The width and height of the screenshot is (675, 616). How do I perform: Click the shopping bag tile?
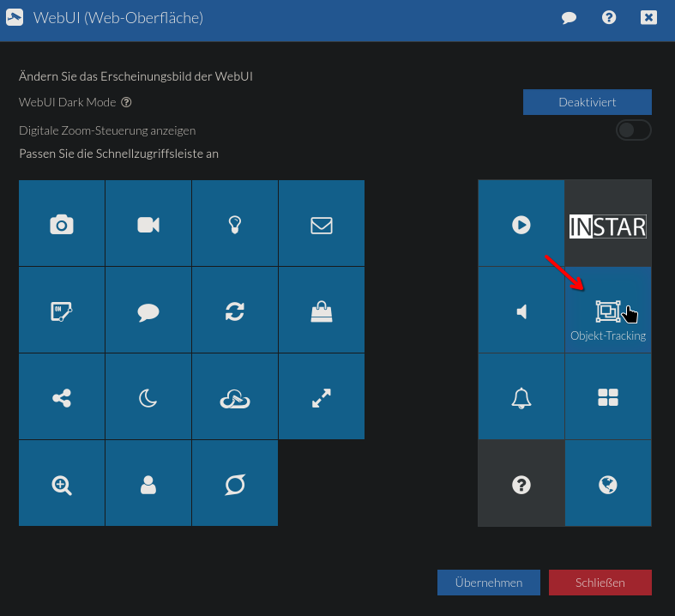(x=322, y=311)
